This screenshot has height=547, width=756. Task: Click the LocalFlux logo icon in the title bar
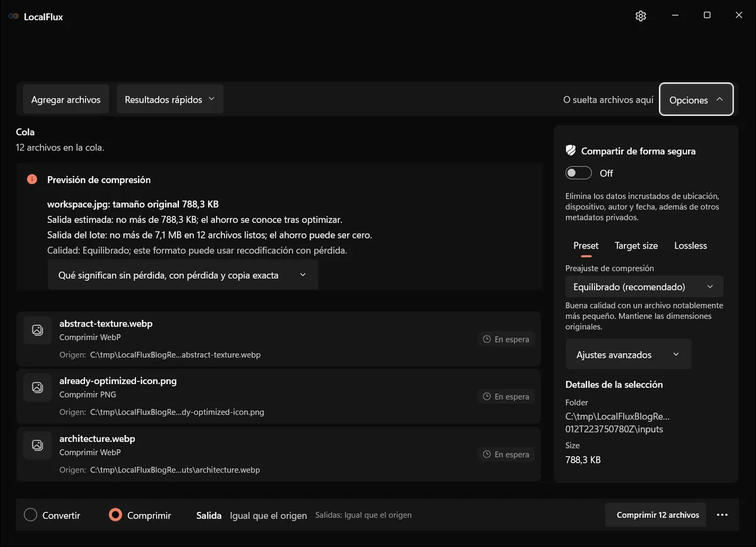13,16
